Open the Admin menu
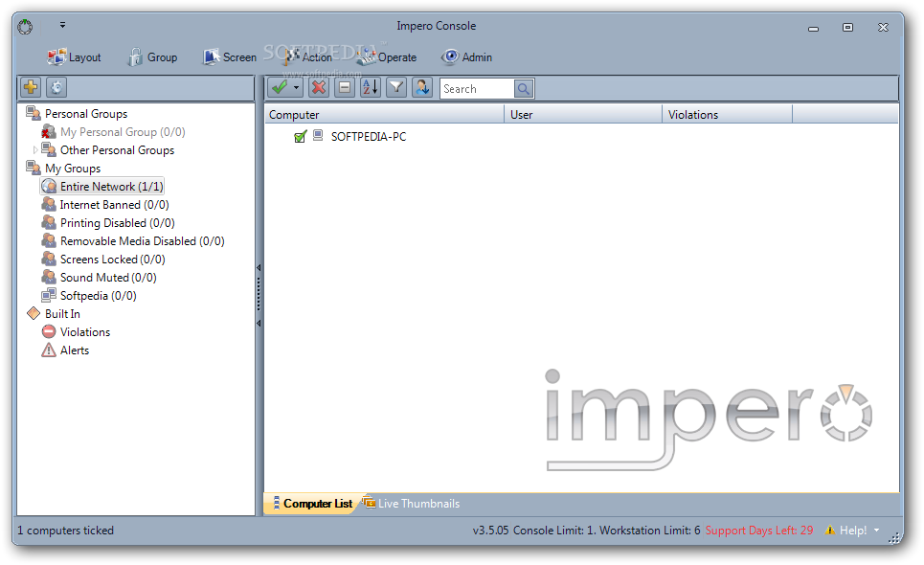Image resolution: width=924 pixels, height=565 pixels. point(466,57)
